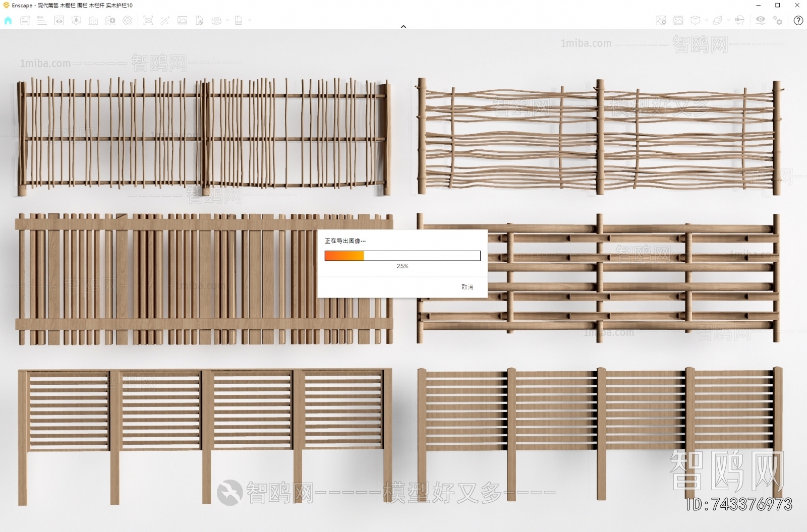
Task: Expand the cube projection mode dropdown arrow
Action: click(706, 21)
